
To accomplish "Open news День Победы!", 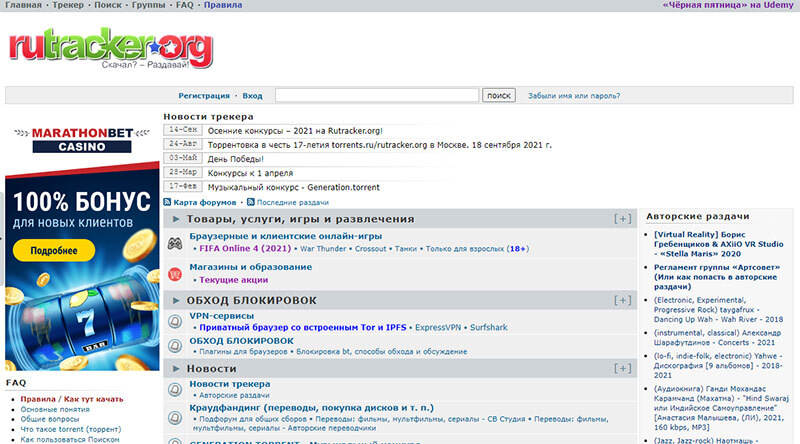I will 236,159.
